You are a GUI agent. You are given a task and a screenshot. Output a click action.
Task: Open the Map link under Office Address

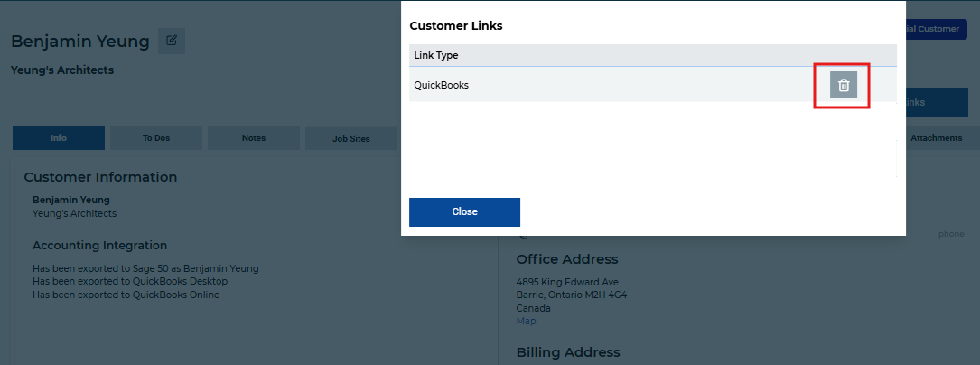click(x=526, y=322)
